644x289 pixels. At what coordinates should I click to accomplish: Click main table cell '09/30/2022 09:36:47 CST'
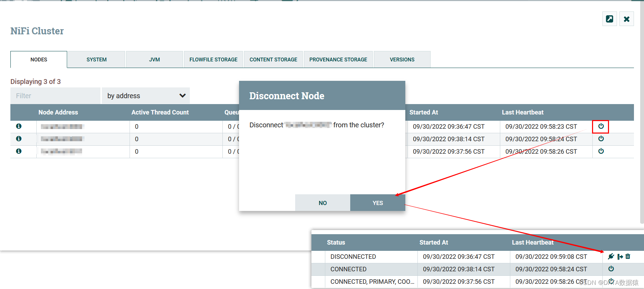pos(449,127)
